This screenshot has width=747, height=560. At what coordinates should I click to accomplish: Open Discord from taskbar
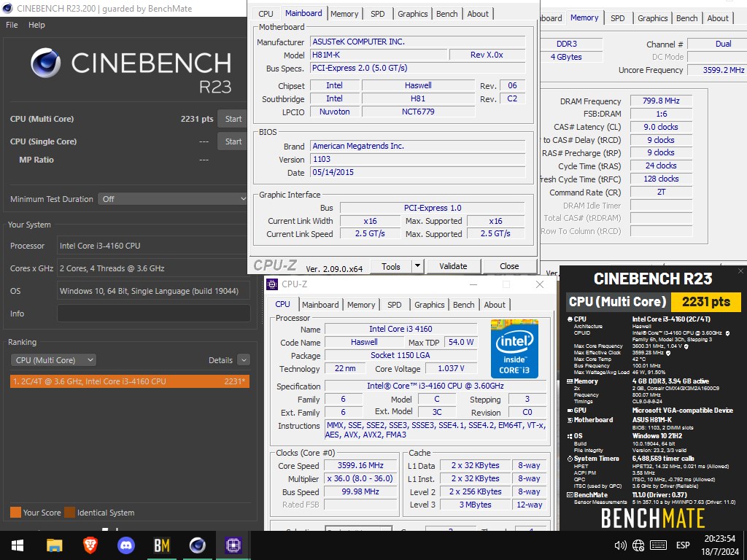point(125,545)
